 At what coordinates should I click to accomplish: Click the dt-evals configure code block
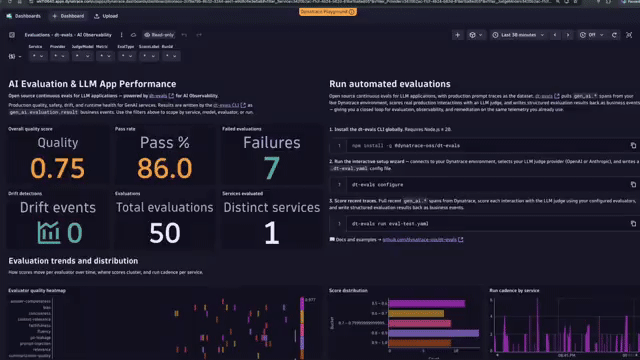tap(484, 184)
